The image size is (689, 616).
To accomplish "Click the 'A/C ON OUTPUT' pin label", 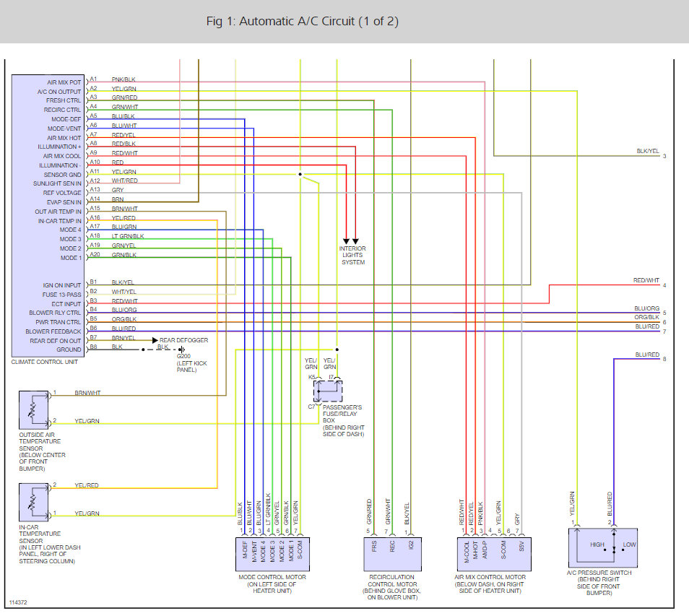I will coord(59,92).
